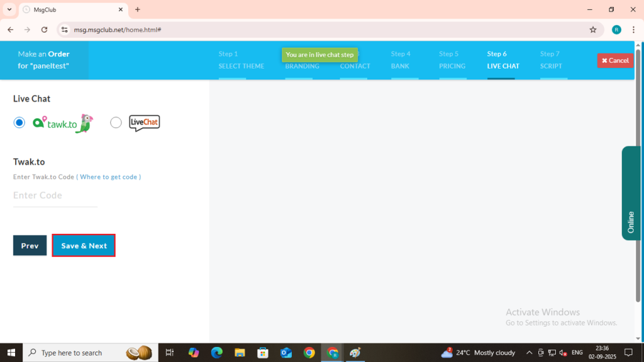Image resolution: width=644 pixels, height=362 pixels.
Task: Navigate forward in the browser
Action: click(x=27, y=30)
